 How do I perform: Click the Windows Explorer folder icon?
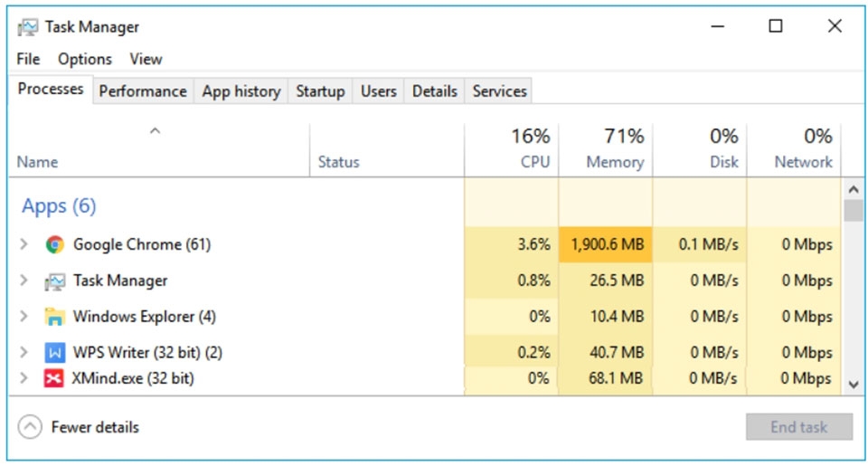55,317
